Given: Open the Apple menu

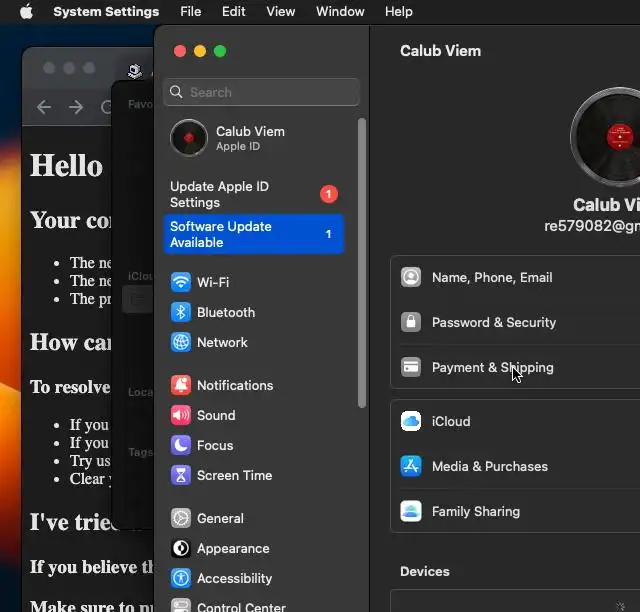Looking at the screenshot, I should pos(27,11).
